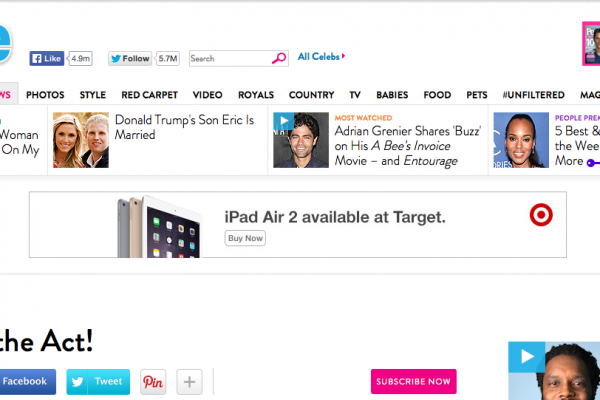Click the Tweet share button
Image resolution: width=600 pixels, height=400 pixels.
(x=98, y=382)
